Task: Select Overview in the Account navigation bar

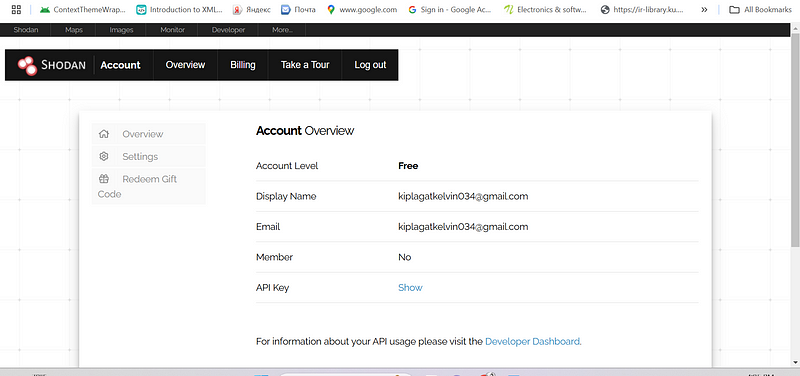Action: (185, 65)
